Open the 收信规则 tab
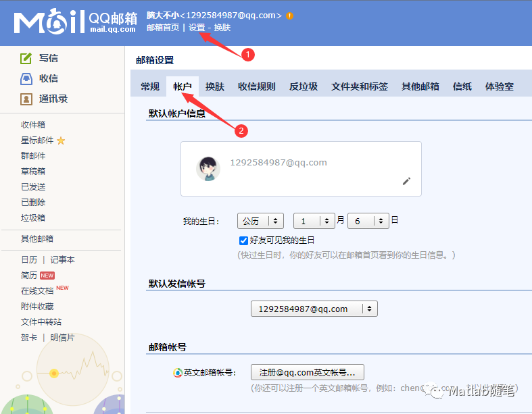 point(256,86)
